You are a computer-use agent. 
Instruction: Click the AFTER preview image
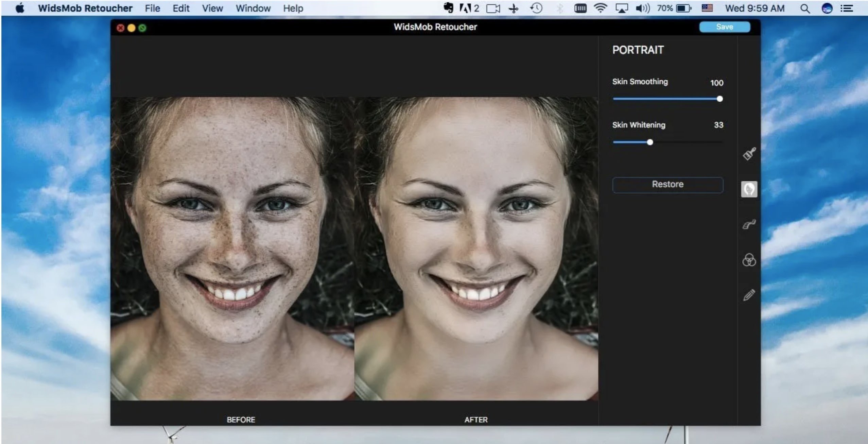pyautogui.click(x=476, y=248)
